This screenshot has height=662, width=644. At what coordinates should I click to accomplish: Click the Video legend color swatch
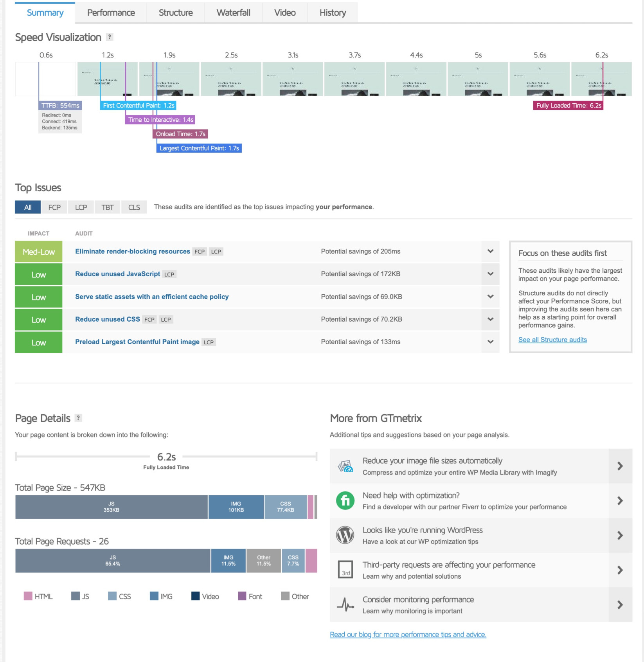tap(196, 596)
